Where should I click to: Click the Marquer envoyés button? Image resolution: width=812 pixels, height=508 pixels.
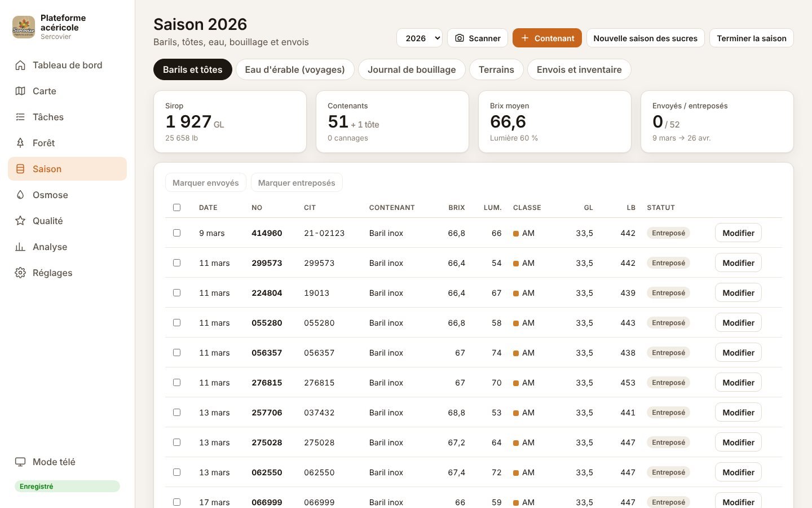206,182
